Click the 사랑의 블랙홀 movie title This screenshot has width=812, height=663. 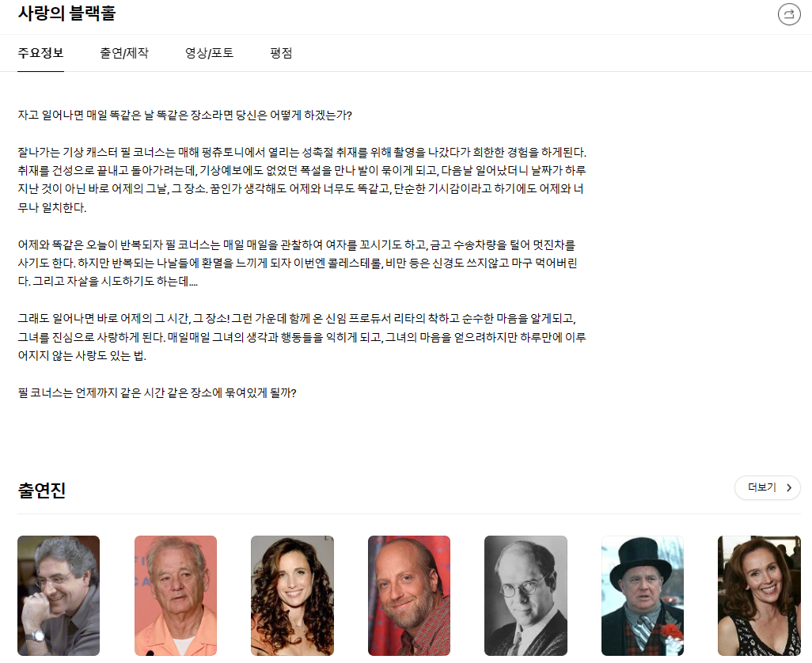[x=66, y=13]
